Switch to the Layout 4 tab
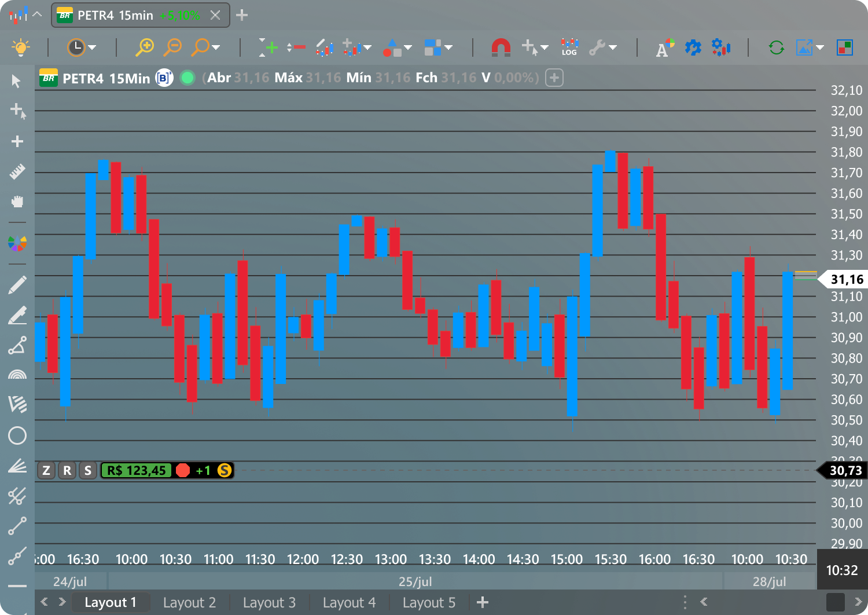The image size is (868, 615). tap(349, 602)
